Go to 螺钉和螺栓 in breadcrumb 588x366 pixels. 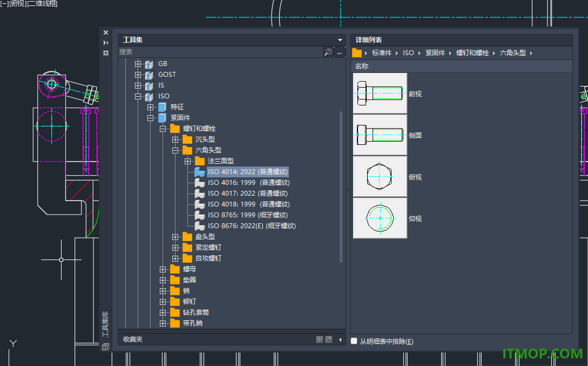472,53
